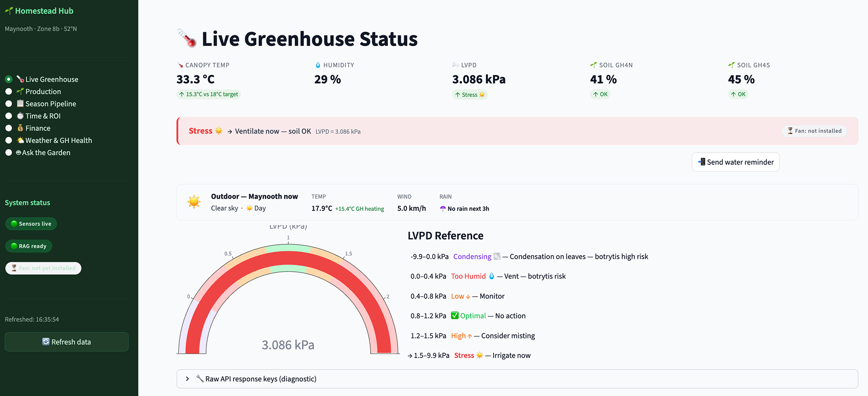868x396 pixels.
Task: Select the Production radio option
Action: (9, 92)
